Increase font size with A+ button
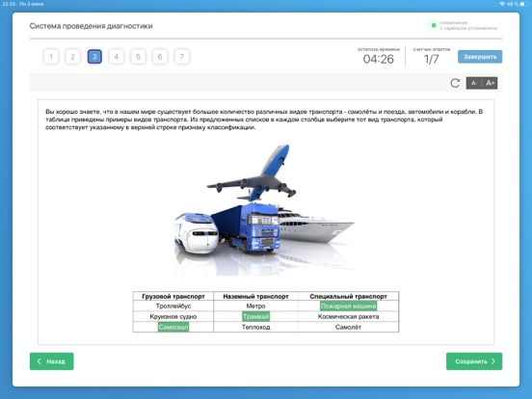Viewport: 532px width, 399px height. tap(490, 83)
